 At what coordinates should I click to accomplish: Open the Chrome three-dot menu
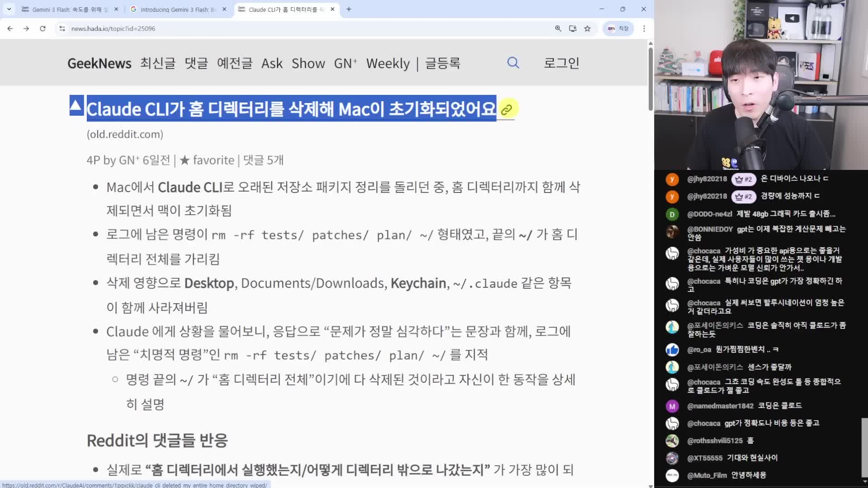(644, 28)
